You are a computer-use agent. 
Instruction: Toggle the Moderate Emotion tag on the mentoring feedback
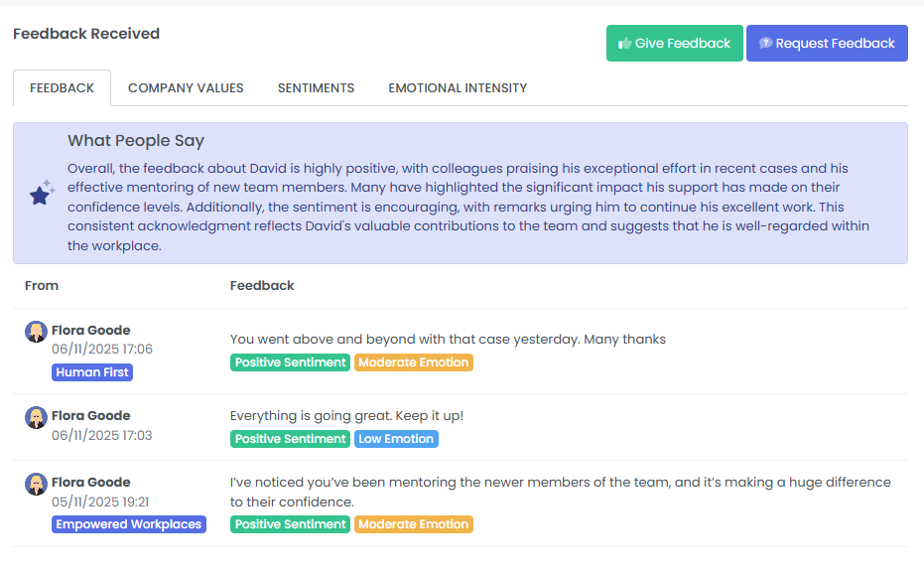(x=413, y=523)
